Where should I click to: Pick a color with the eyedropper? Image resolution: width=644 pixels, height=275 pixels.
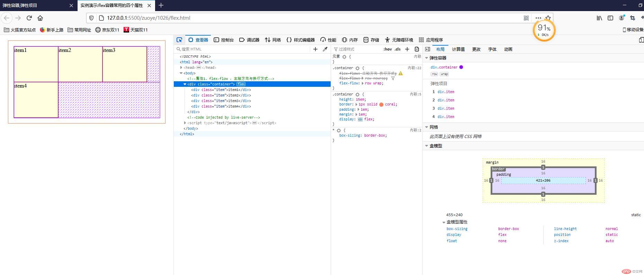[325, 49]
